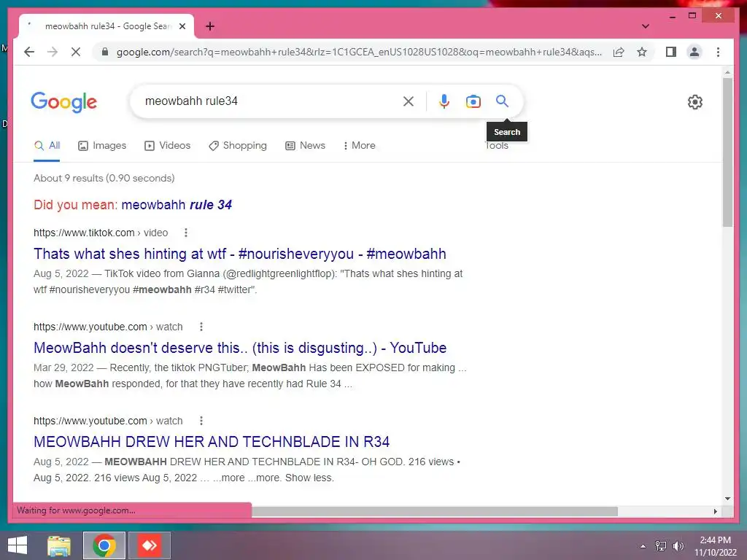Click the tiktok.com video URL breadcrumb
This screenshot has height=560, width=747.
(x=101, y=233)
